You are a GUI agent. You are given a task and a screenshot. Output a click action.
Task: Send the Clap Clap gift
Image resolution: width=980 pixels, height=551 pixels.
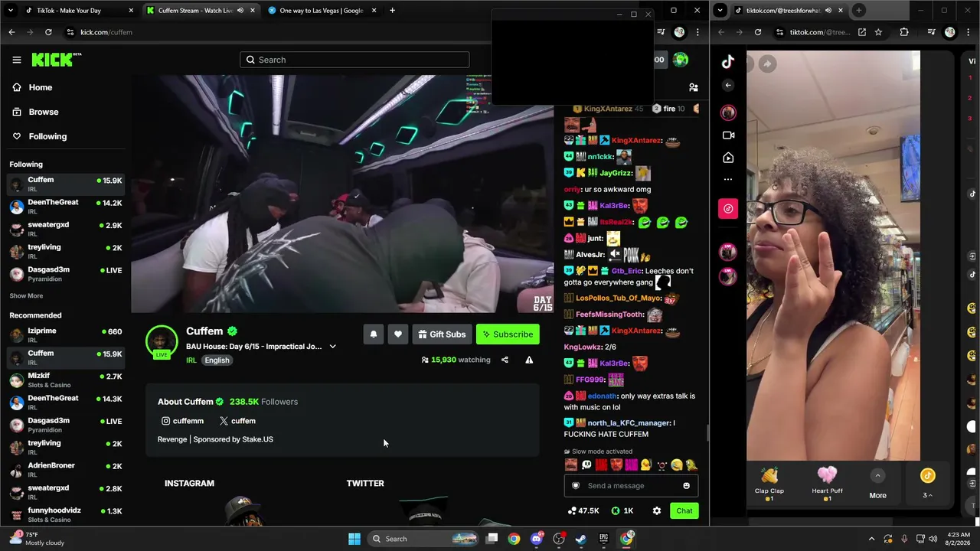[x=769, y=484]
